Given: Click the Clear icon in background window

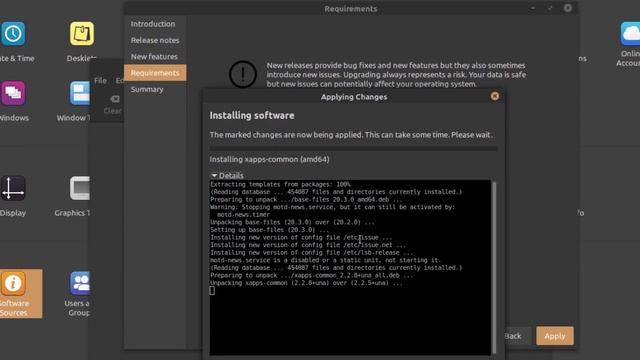Looking at the screenshot, I should [114, 99].
